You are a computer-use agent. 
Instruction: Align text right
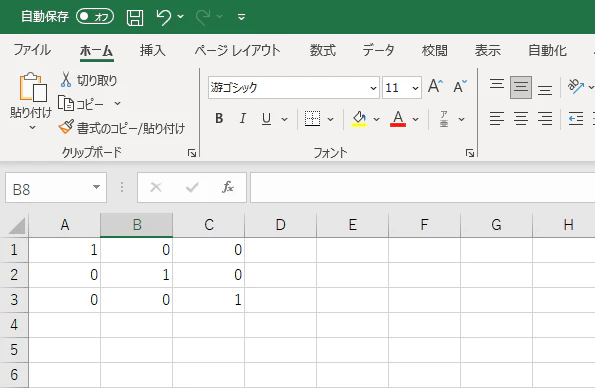coord(545,119)
